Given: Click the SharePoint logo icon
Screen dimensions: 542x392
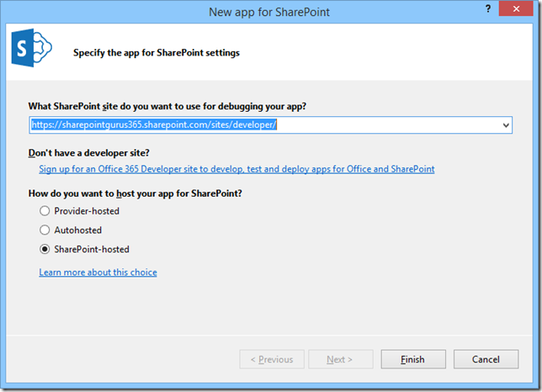Looking at the screenshot, I should (30, 52).
